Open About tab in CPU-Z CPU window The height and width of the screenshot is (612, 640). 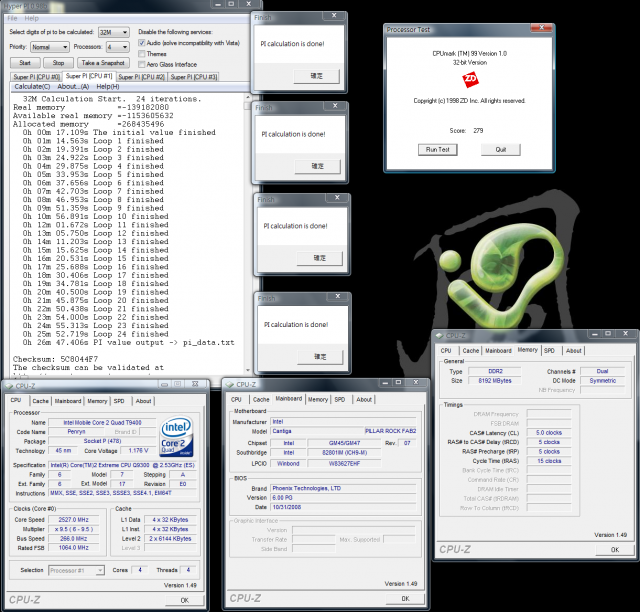[143, 401]
